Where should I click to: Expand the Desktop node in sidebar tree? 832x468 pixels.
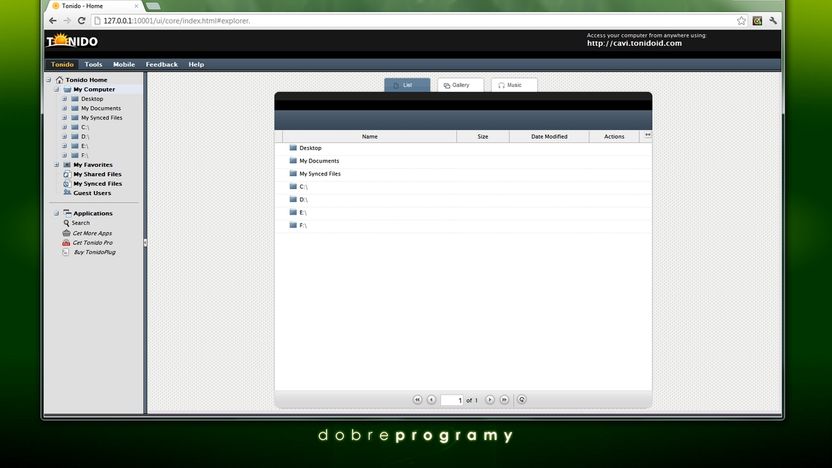pos(65,99)
